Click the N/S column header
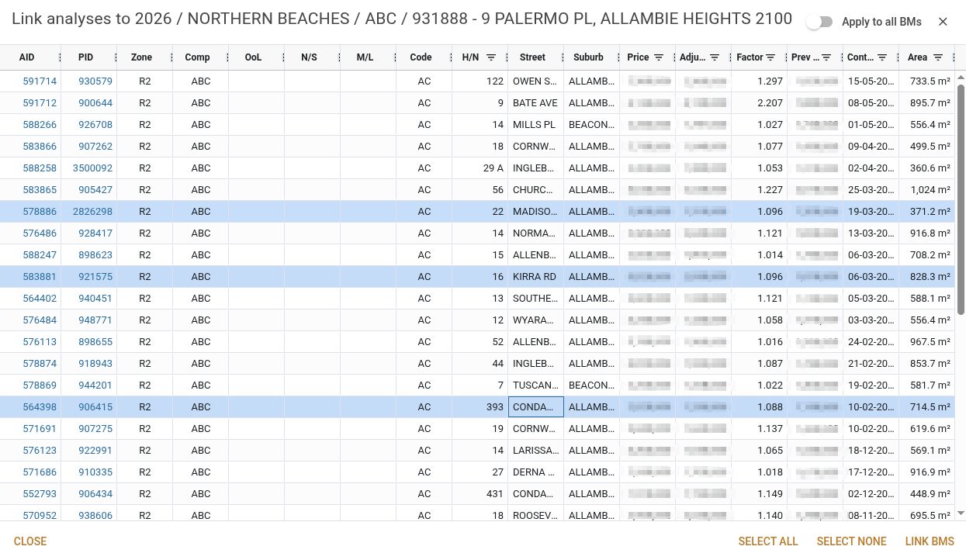The width and height of the screenshot is (966, 560). 309,57
